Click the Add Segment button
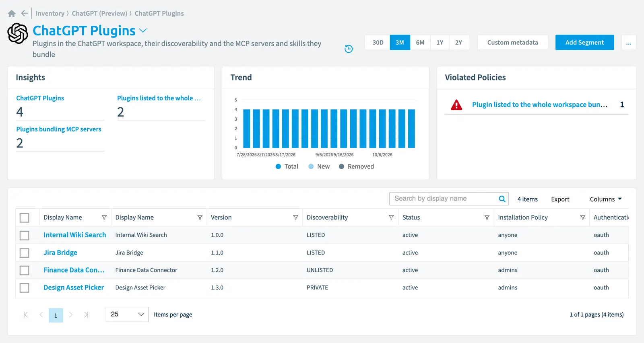This screenshot has height=343, width=644. point(584,42)
